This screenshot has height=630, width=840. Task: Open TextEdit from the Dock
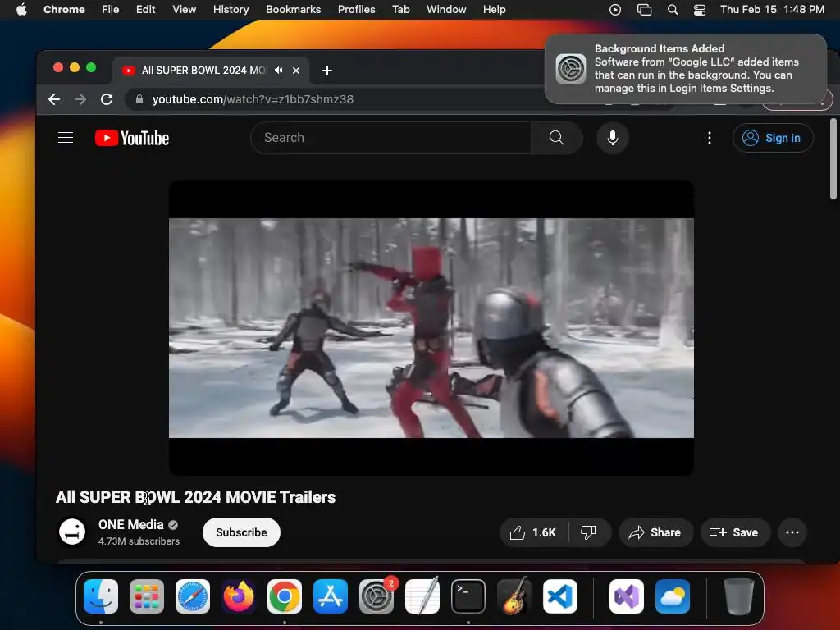[x=422, y=596]
